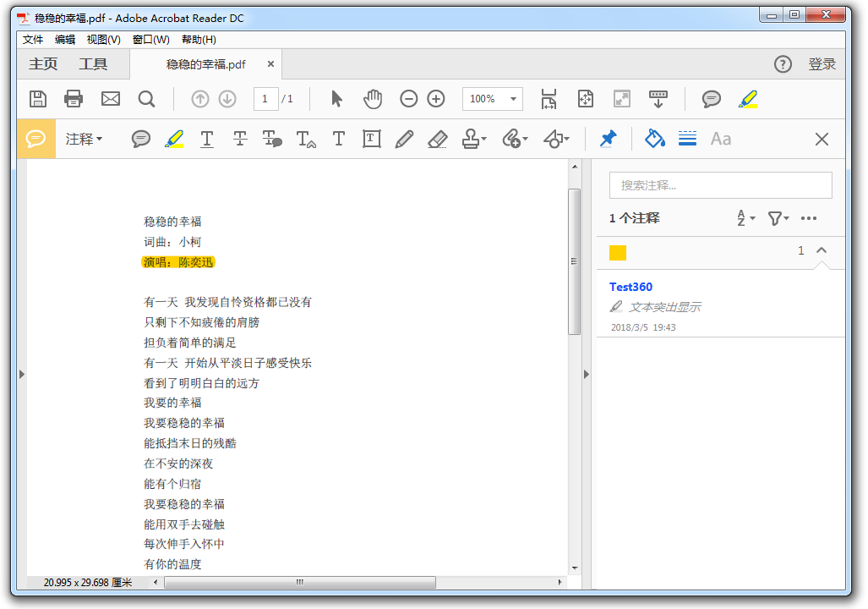Image resolution: width=868 pixels, height=609 pixels.
Task: Expand the 注释 dropdown menu
Action: 85,140
